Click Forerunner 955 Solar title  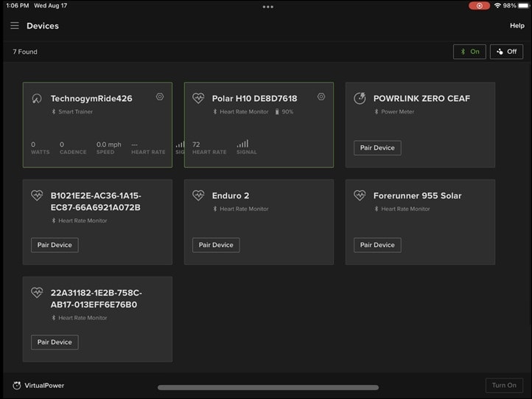417,195
